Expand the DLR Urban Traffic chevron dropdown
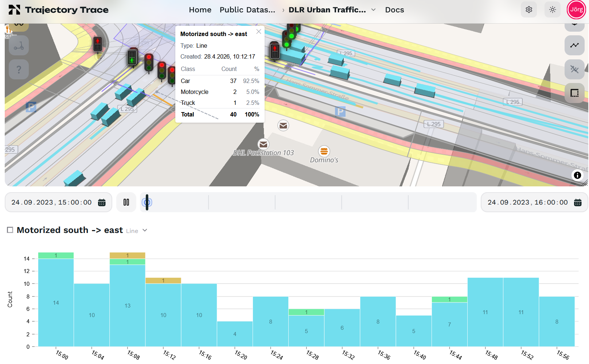The width and height of the screenshot is (589, 364). click(x=374, y=10)
